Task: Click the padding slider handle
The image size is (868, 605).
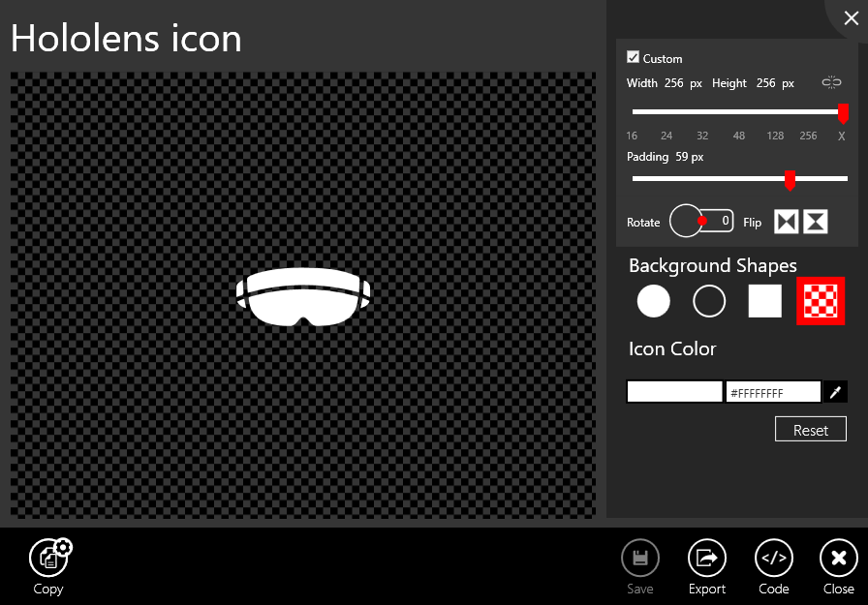Action: (790, 179)
